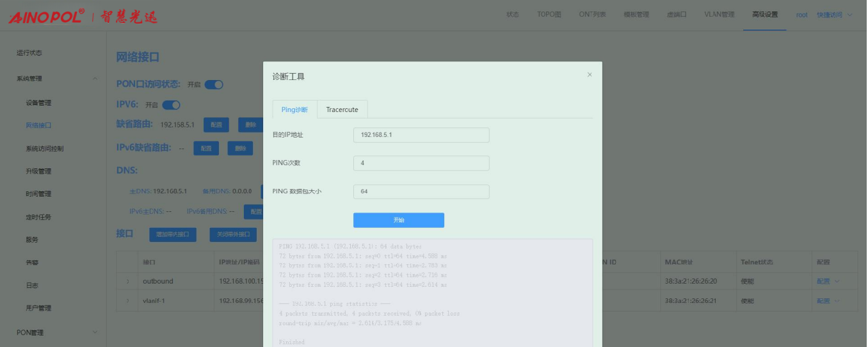Screen dimensions: 868x347
Task: Open the 快捷访问 dropdown
Action: 834,15
